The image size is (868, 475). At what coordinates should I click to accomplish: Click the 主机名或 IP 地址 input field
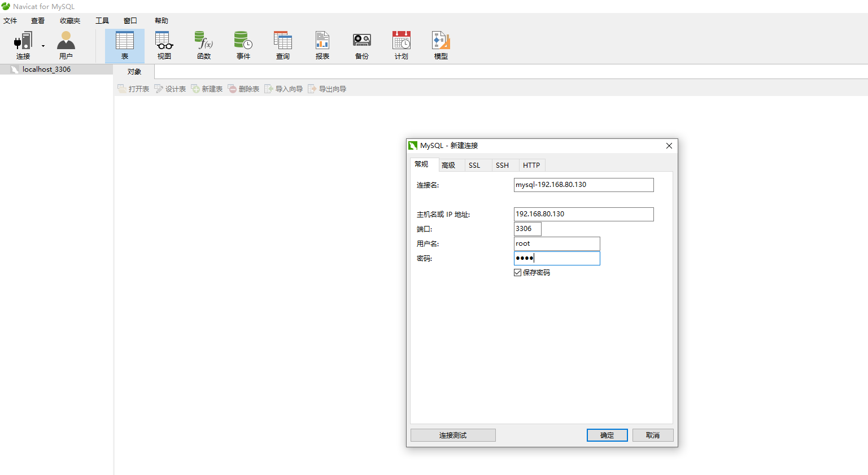583,214
